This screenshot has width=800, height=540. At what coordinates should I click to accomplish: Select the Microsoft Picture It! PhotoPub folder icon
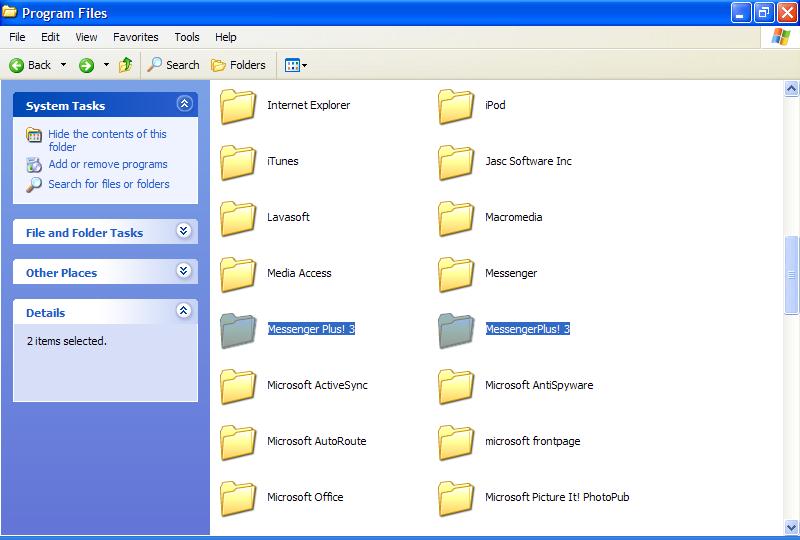(x=456, y=498)
